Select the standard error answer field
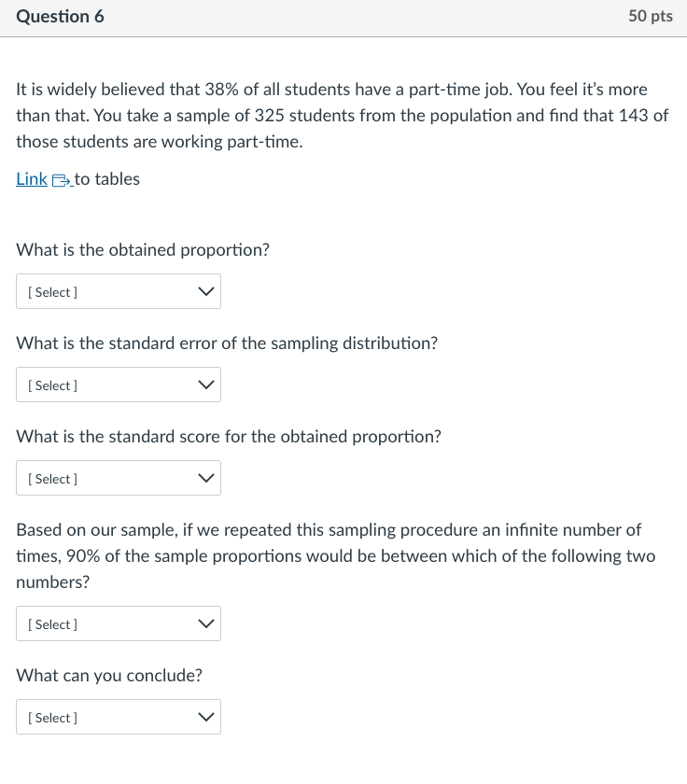687x784 pixels. 119,385
